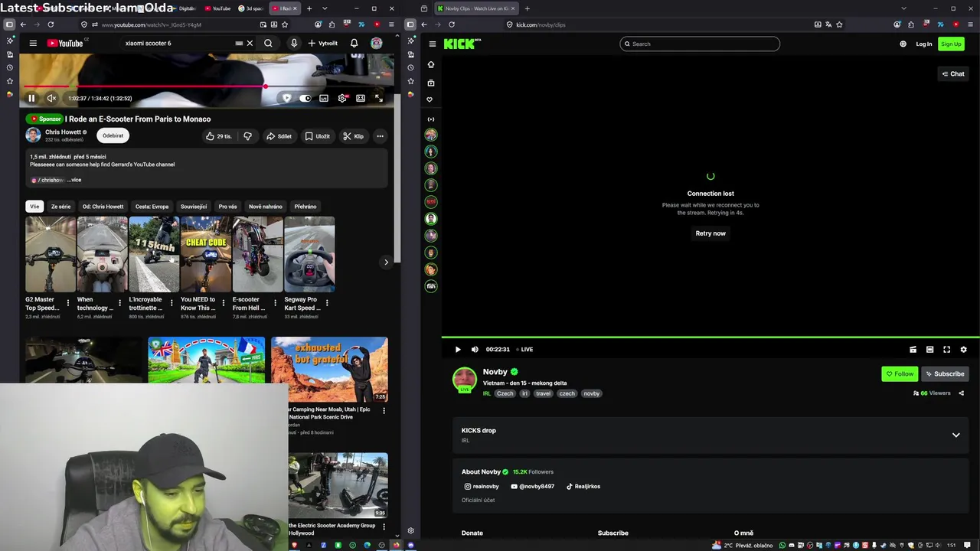The image size is (980, 551).
Task: Click the YouTube search magnifier button
Action: click(x=268, y=43)
